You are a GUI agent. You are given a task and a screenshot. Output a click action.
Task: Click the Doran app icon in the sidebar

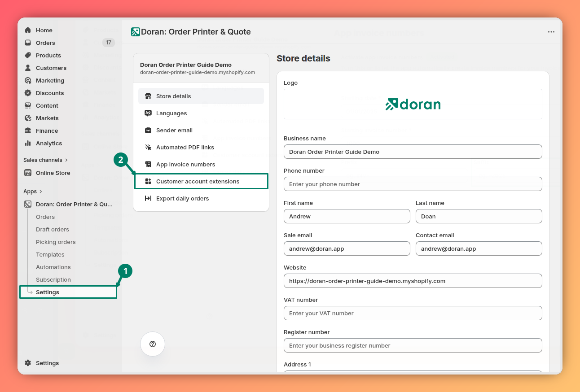(x=28, y=204)
